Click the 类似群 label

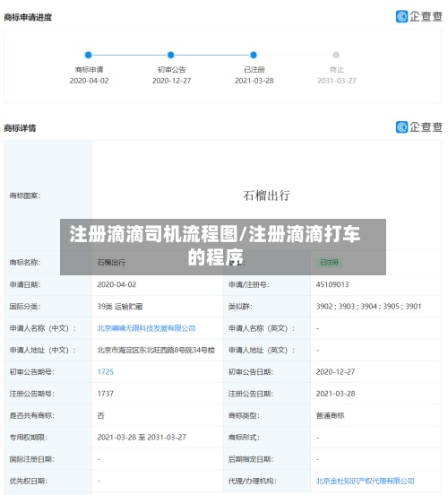click(x=240, y=307)
